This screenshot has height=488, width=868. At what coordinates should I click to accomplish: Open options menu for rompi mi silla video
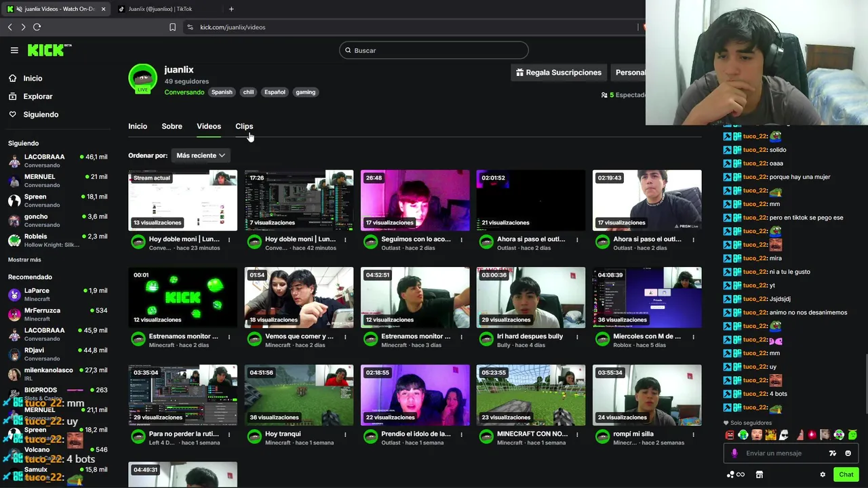click(693, 434)
